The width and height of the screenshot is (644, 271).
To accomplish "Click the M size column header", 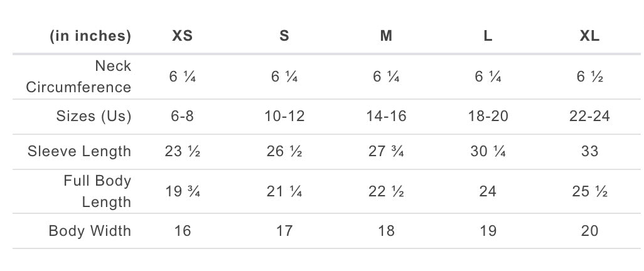I will point(386,36).
